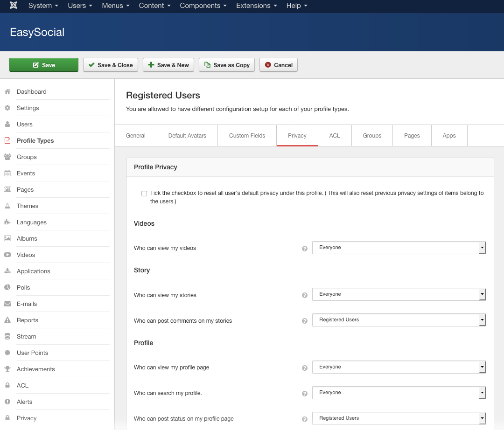Screen dimensions: 504x430
Task: Click the Videos play icon in sidebar
Action: point(7,255)
